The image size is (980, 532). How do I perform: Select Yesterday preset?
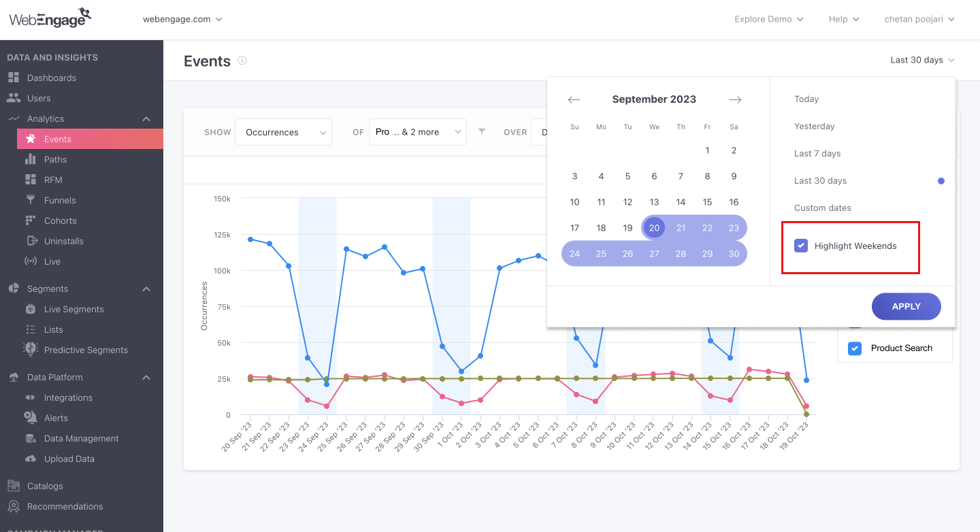click(814, 127)
